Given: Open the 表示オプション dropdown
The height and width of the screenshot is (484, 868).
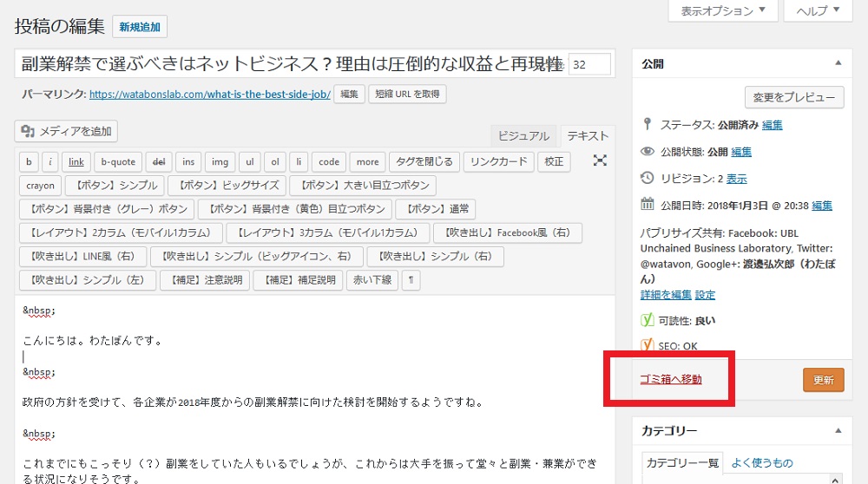Looking at the screenshot, I should [x=723, y=10].
